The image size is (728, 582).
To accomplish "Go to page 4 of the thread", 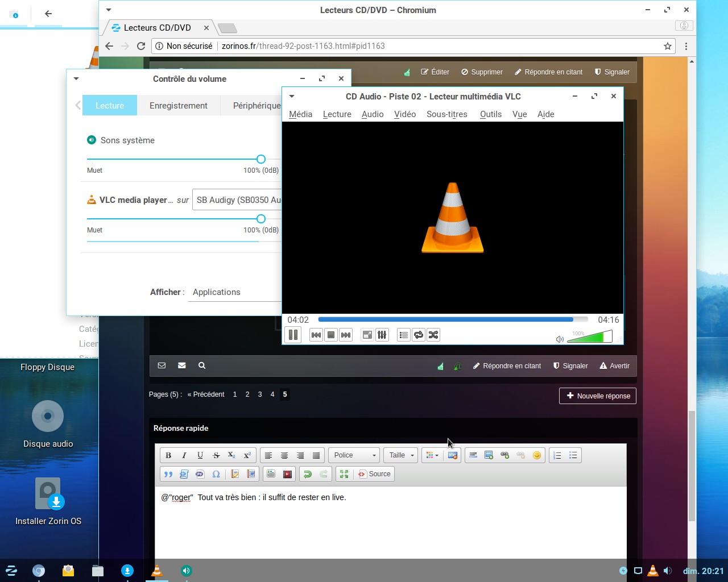I will pos(272,394).
